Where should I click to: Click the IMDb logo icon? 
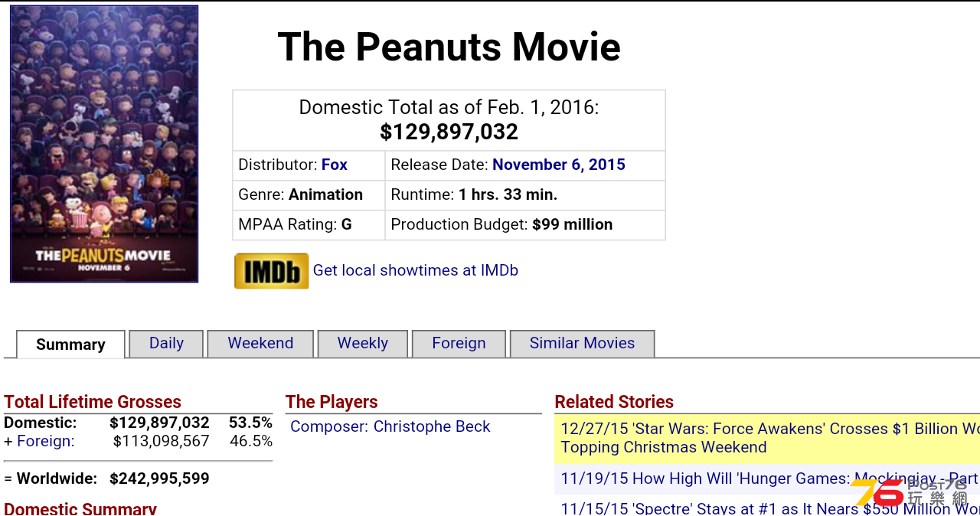click(x=272, y=271)
